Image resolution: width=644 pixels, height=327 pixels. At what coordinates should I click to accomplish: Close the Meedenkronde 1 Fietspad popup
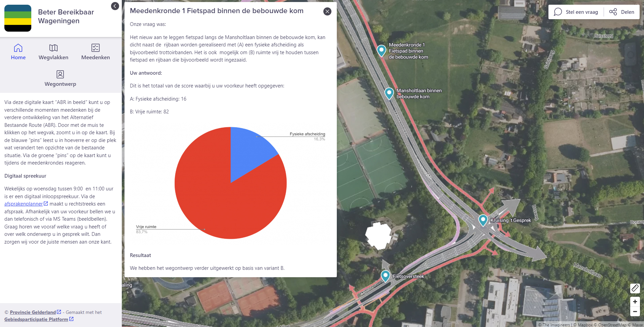(x=327, y=11)
